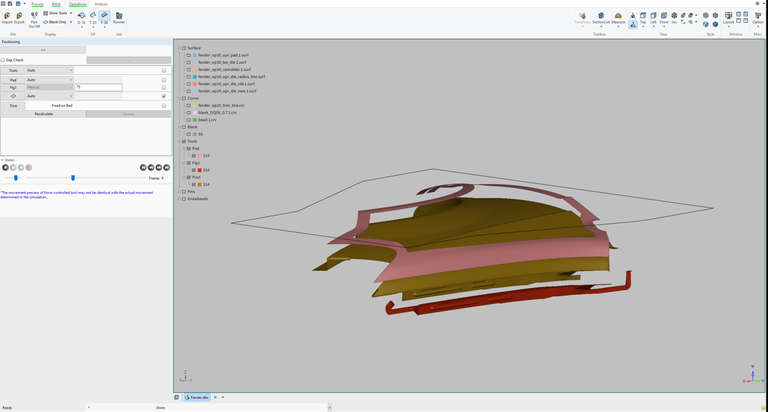
Task: Open the Pad Auto dropdown
Action: pos(49,79)
